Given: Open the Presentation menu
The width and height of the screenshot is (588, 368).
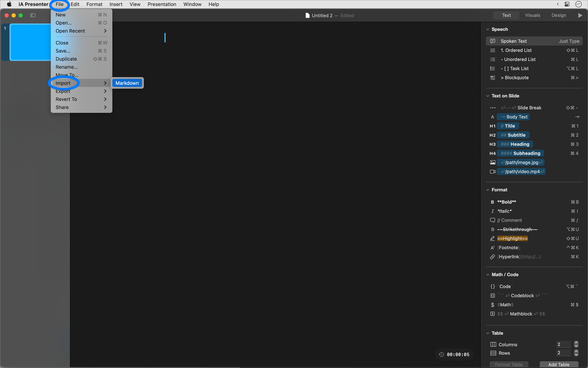Looking at the screenshot, I should click(162, 4).
